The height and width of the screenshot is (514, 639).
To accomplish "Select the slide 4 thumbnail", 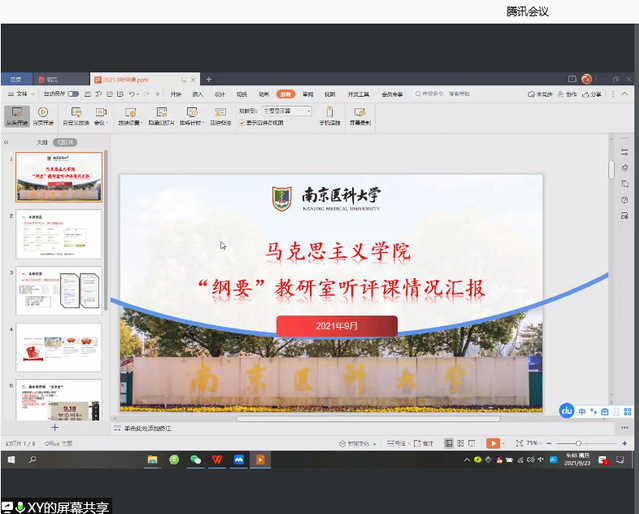I will click(x=59, y=348).
